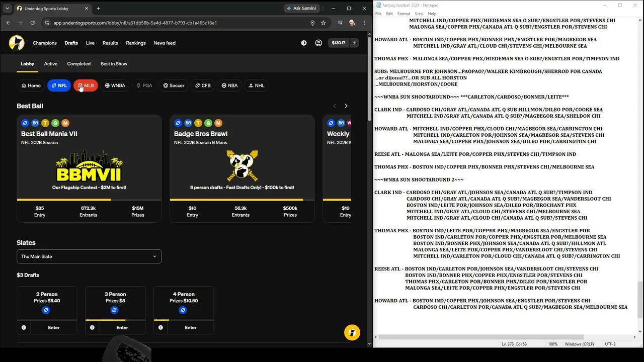Switch to the Active tab
Image resolution: width=644 pixels, height=362 pixels.
pyautogui.click(x=51, y=64)
